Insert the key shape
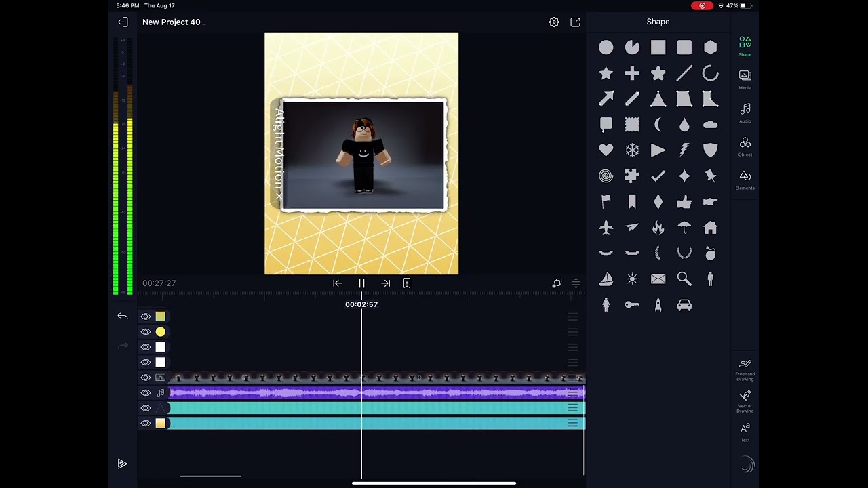 tap(632, 305)
